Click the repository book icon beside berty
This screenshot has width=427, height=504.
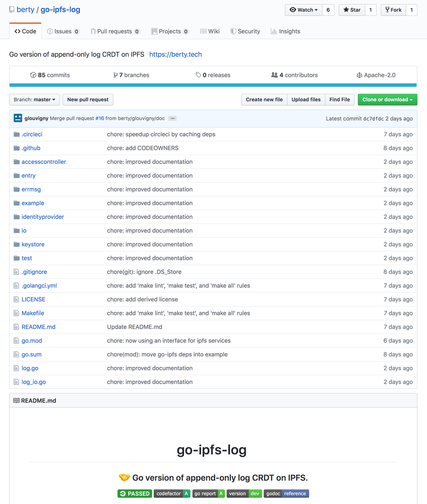click(11, 10)
